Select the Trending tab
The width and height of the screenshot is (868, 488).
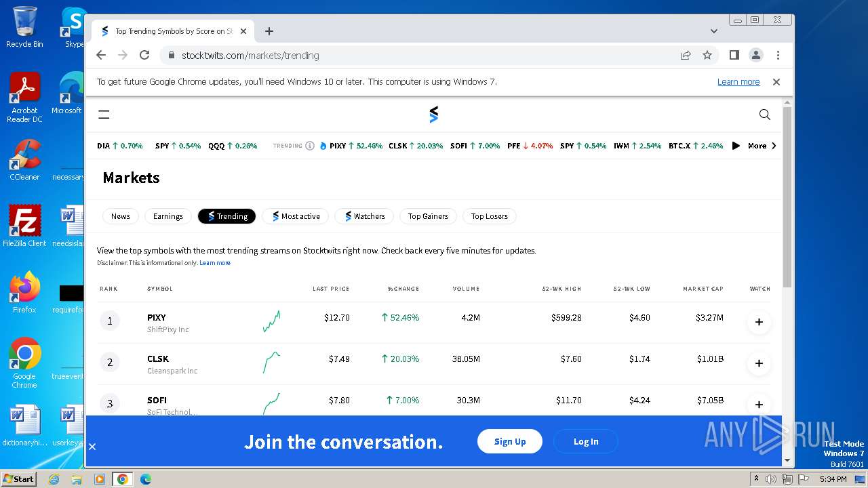(x=226, y=216)
